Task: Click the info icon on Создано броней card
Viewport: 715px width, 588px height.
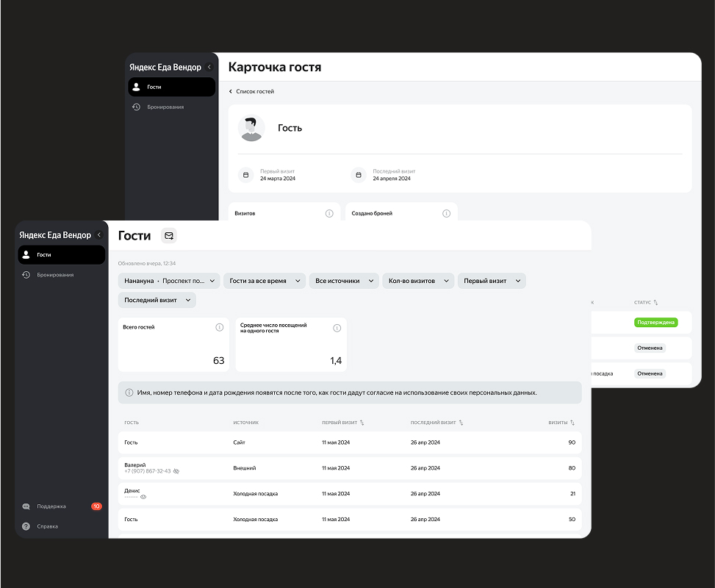Action: (x=447, y=213)
